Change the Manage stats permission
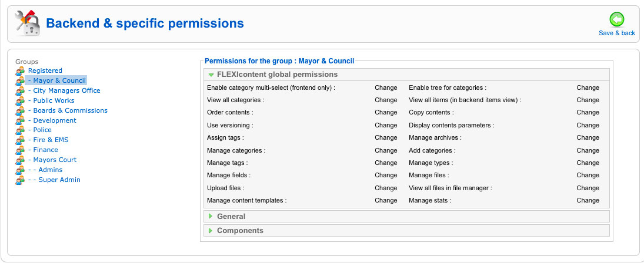Image resolution: width=644 pixels, height=263 pixels. click(588, 200)
